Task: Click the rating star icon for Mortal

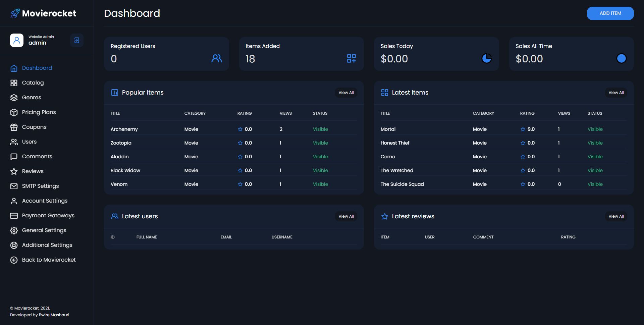Action: click(523, 129)
